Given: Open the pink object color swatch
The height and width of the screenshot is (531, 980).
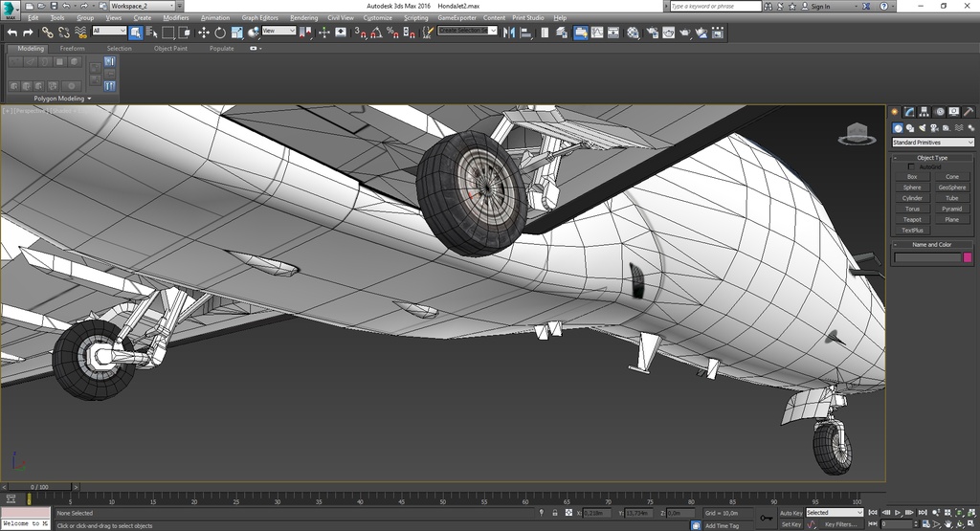Looking at the screenshot, I should click(x=968, y=257).
